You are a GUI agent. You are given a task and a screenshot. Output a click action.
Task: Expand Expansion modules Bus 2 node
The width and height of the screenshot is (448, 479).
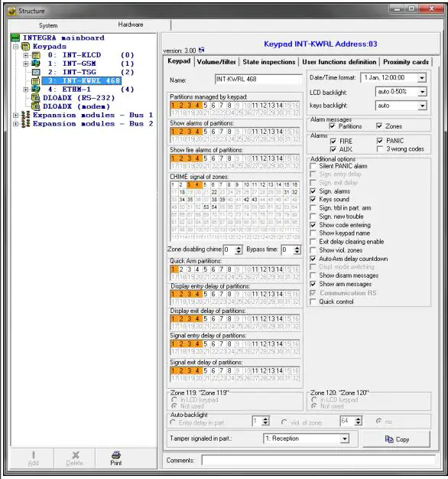click(x=16, y=124)
